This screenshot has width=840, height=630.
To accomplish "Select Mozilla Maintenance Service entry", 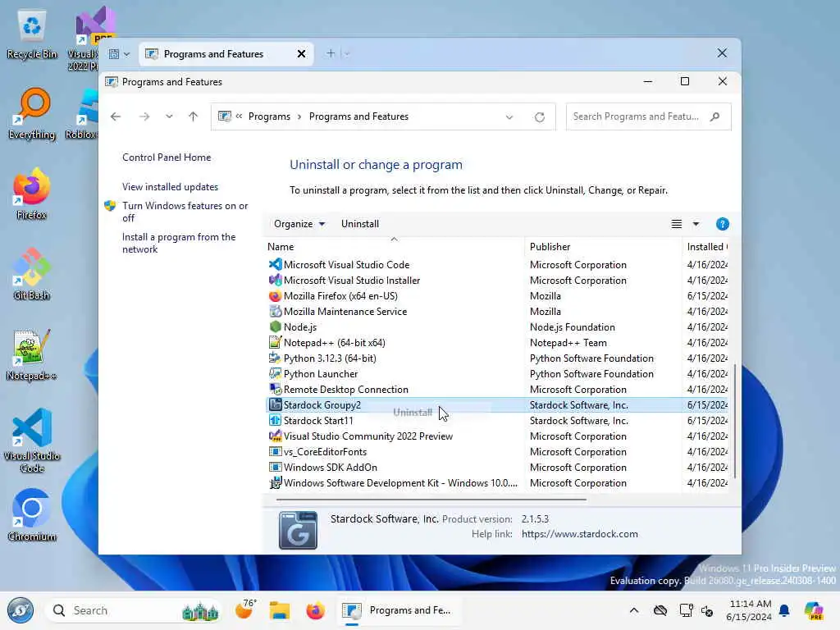I will click(x=497, y=311).
